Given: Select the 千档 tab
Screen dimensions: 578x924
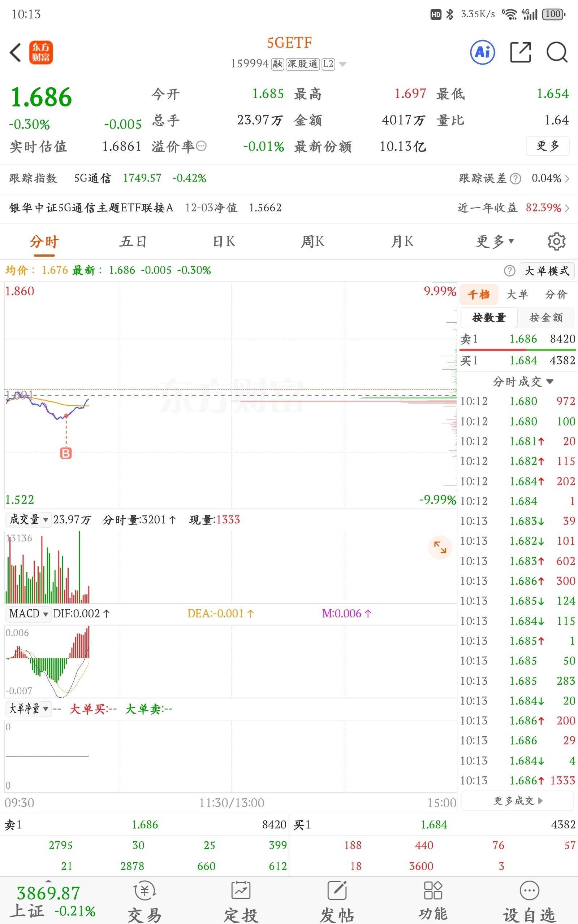Looking at the screenshot, I should click(x=479, y=295).
